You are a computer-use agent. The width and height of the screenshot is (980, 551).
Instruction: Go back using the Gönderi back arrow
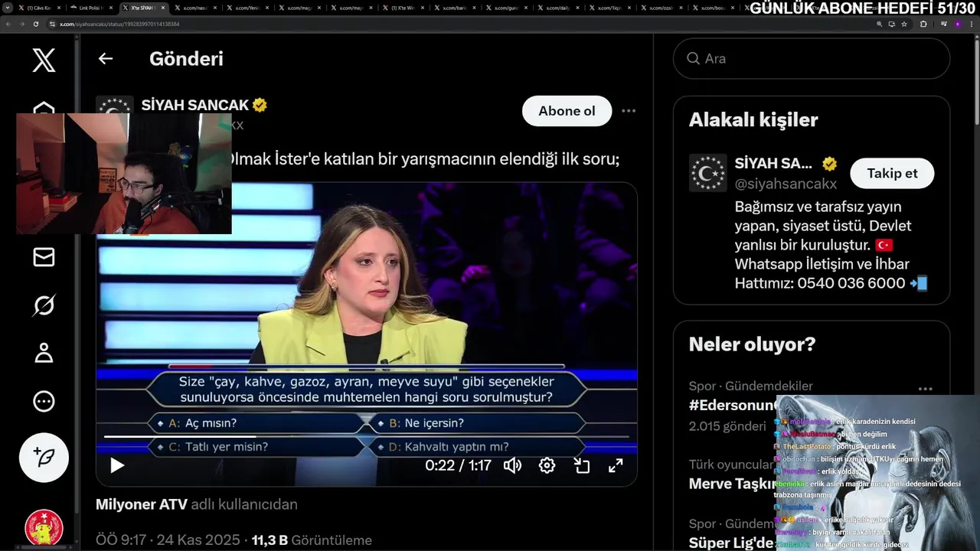(x=106, y=59)
